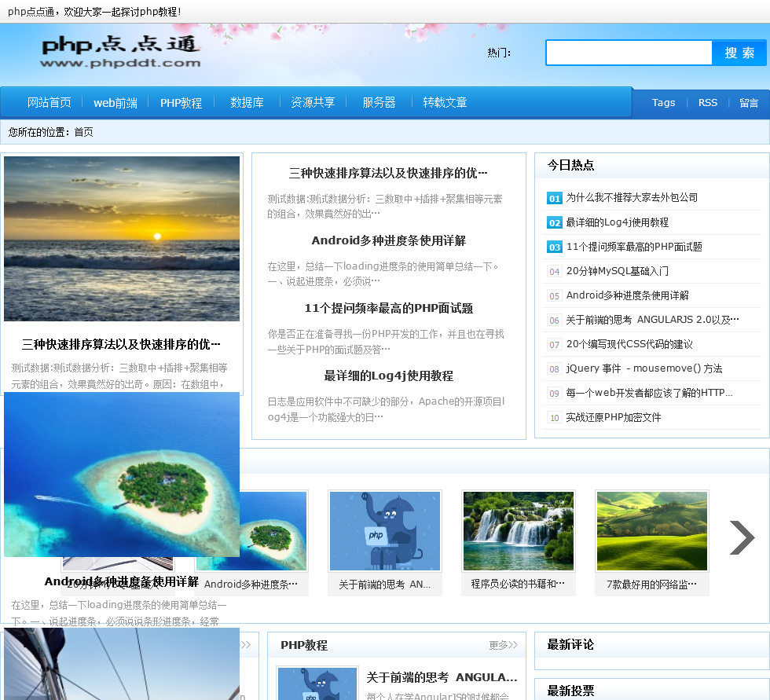
Task: Click the 10 rank badge
Action: (x=555, y=418)
